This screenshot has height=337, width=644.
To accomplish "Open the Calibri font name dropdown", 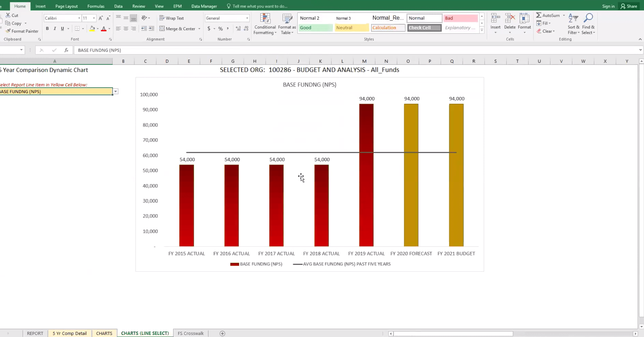I will [79, 18].
